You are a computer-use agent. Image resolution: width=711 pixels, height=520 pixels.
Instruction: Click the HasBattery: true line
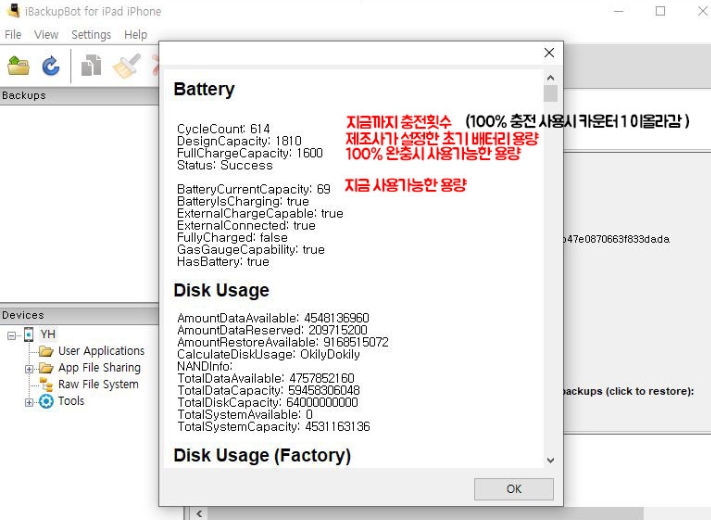click(223, 262)
